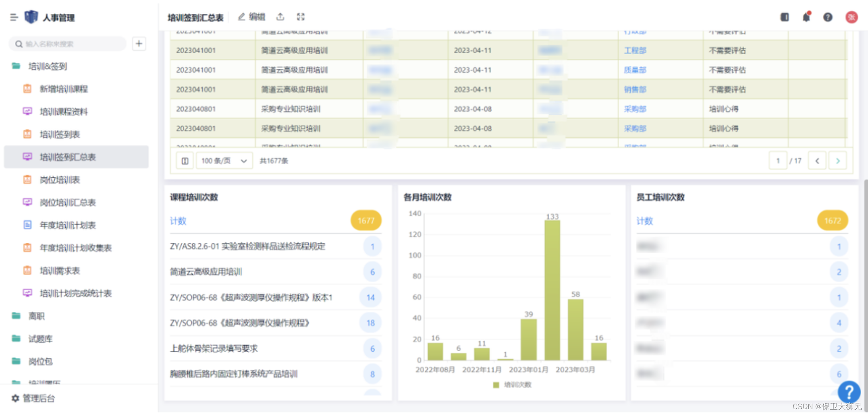Select the 上舵体骨架记录填写要求 row
Image resolution: width=868 pixels, height=414 pixels.
(x=276, y=348)
